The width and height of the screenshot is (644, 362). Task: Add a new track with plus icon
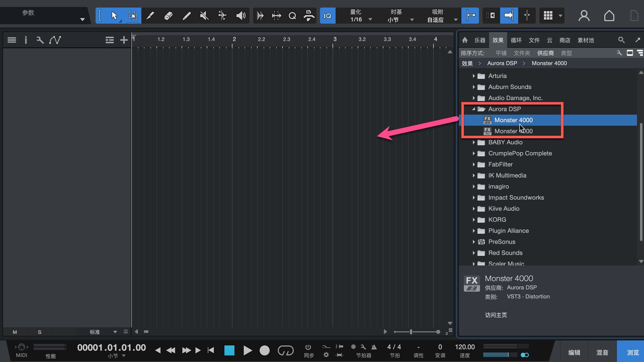[124, 40]
